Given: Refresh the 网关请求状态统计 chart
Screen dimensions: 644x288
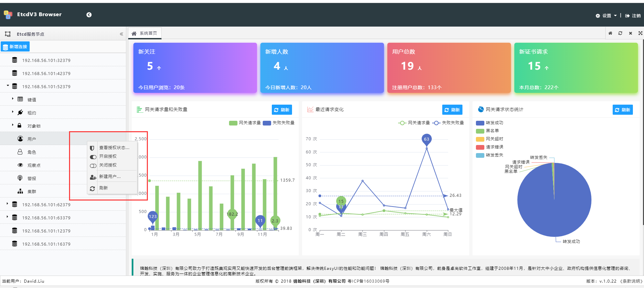Looking at the screenshot, I should click(623, 110).
